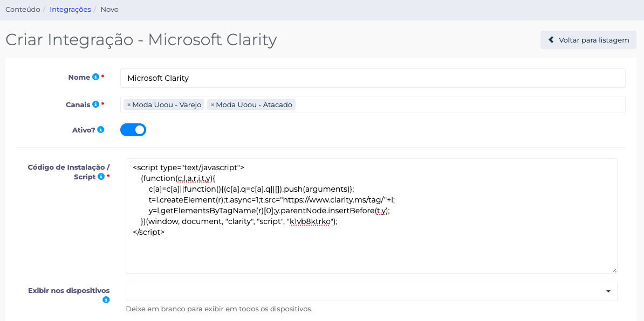Click the 'c[a]=c[a]||function()' code line
Viewport: 644px width, 321px height.
click(x=251, y=189)
